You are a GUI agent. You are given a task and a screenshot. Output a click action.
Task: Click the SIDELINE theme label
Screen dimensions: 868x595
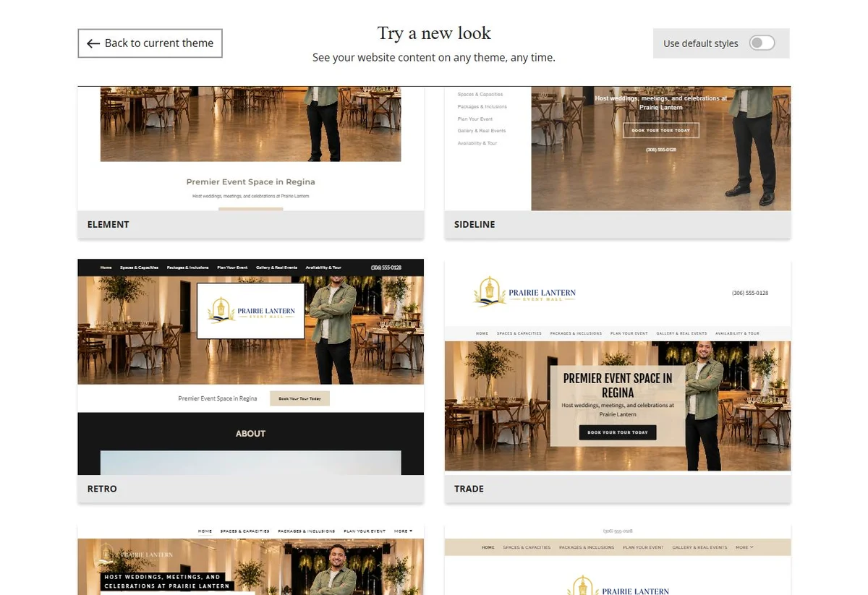pyautogui.click(x=475, y=224)
